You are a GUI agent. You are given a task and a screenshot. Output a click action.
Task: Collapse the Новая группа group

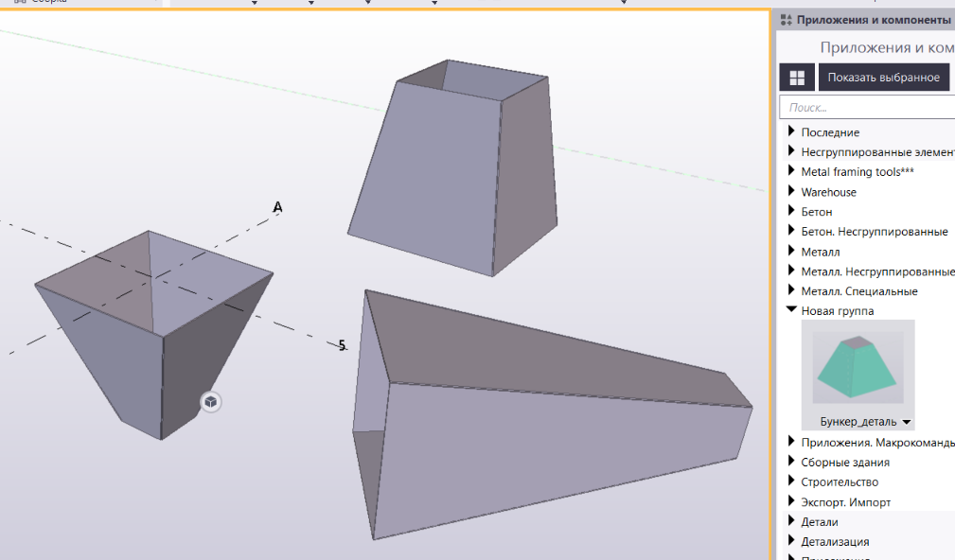point(791,310)
